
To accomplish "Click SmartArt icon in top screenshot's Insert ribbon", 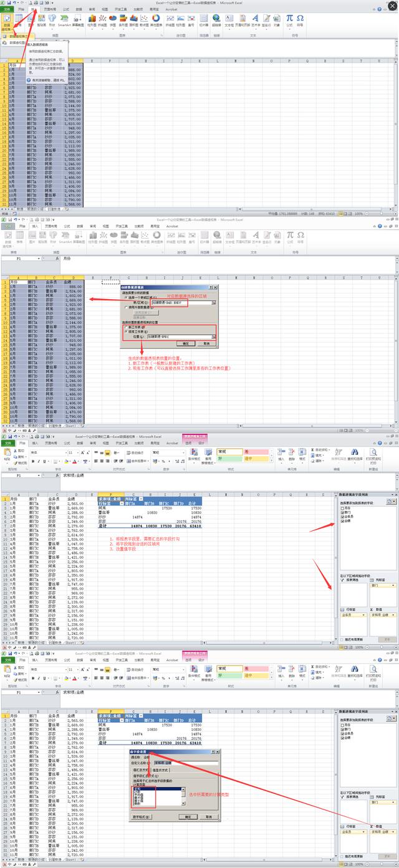I will [64, 21].
